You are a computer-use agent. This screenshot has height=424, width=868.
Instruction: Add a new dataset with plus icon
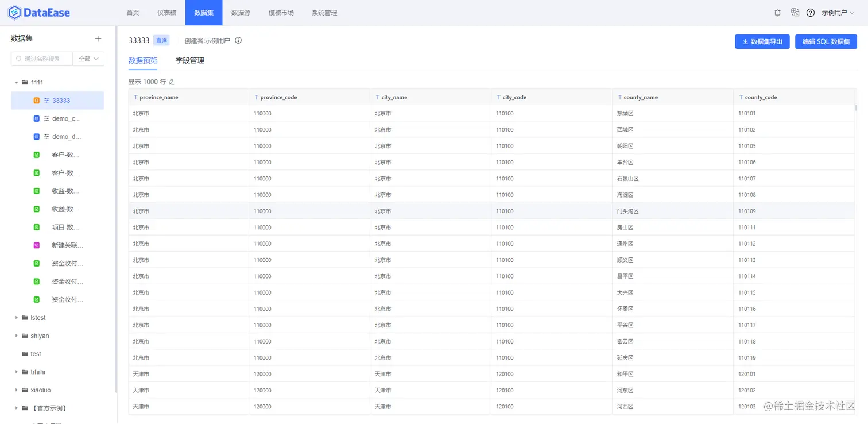98,38
